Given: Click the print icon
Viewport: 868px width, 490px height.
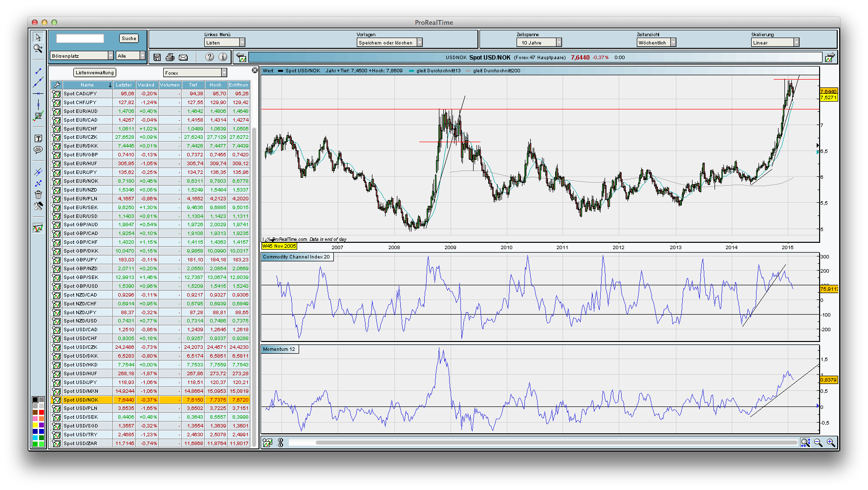Looking at the screenshot, I should (x=170, y=57).
